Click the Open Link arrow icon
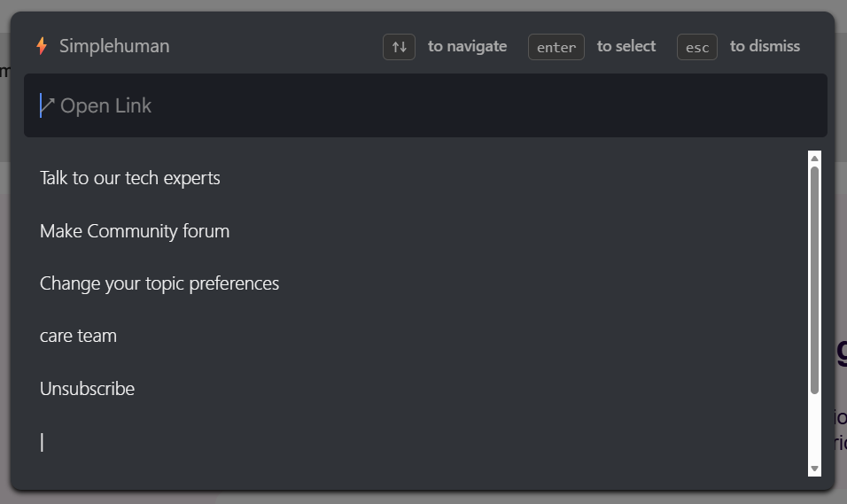 coord(48,105)
